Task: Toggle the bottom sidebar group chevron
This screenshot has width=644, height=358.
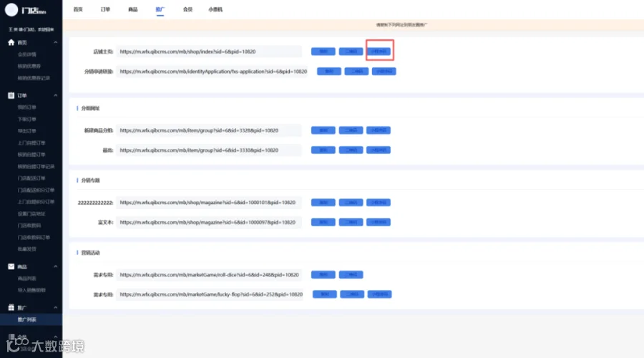Action: 55,337
